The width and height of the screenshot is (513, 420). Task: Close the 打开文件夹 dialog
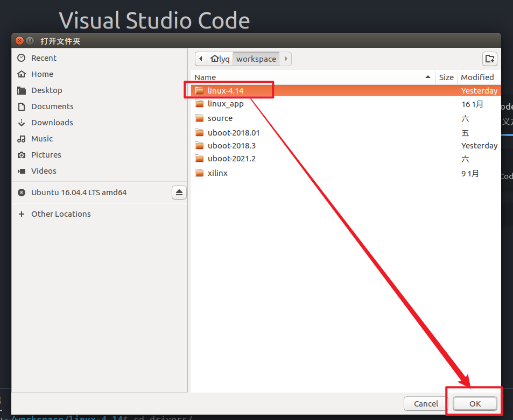(x=19, y=40)
